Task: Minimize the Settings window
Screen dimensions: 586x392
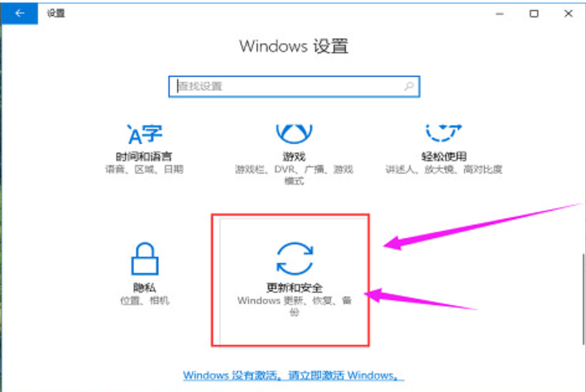Action: (500, 14)
